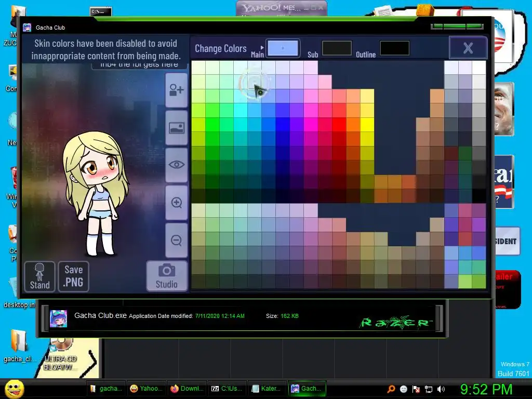Screen dimensions: 532x399
Task: Select the Main color slot
Action: [283, 48]
